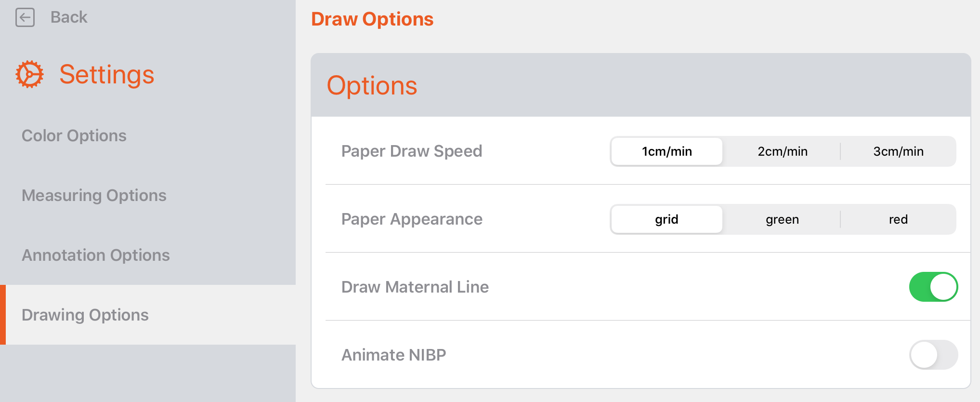This screenshot has width=980, height=402.
Task: Click the Settings label
Action: pyautogui.click(x=107, y=74)
